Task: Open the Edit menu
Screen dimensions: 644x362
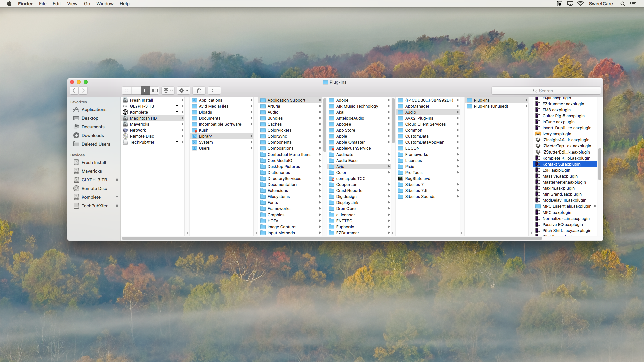Action: (x=57, y=4)
